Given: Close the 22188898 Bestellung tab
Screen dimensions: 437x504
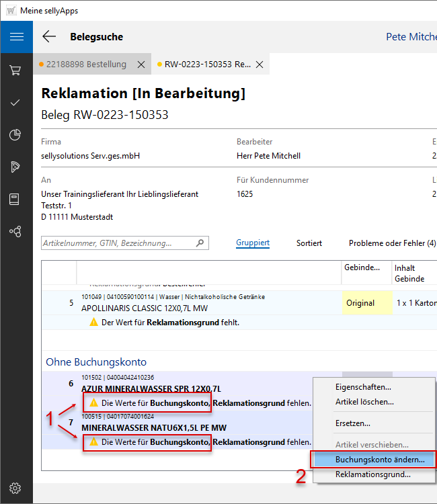Looking at the screenshot, I should [141, 65].
